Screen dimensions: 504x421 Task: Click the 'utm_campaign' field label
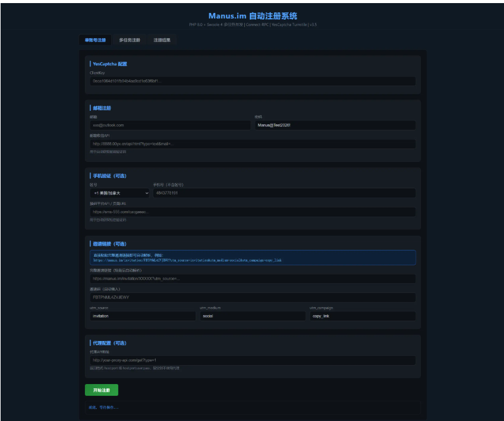(321, 308)
